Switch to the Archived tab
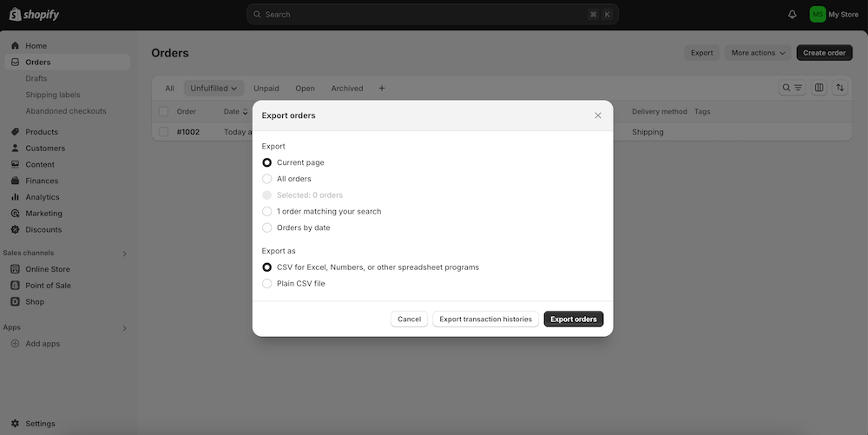 347,88
